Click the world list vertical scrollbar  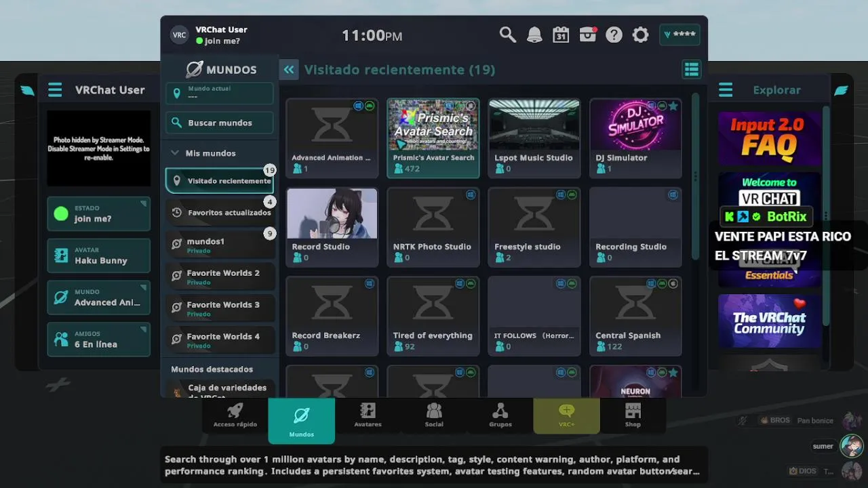[695, 176]
